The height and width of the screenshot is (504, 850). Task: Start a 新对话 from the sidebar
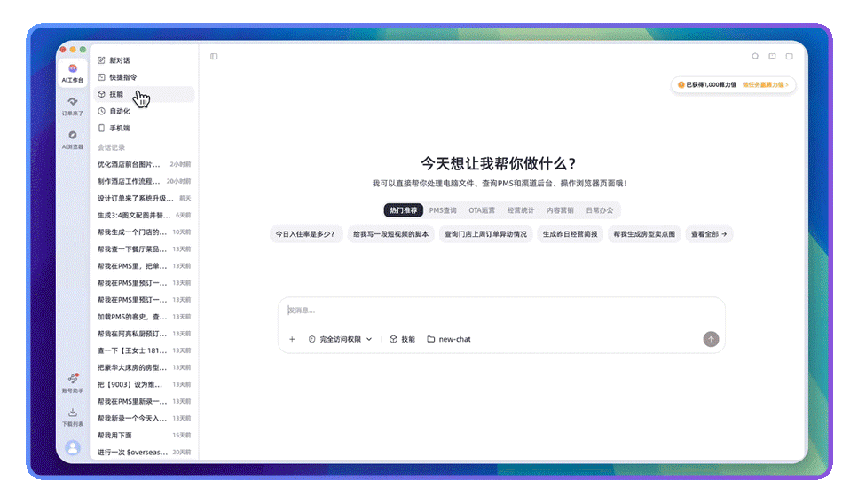point(144,60)
